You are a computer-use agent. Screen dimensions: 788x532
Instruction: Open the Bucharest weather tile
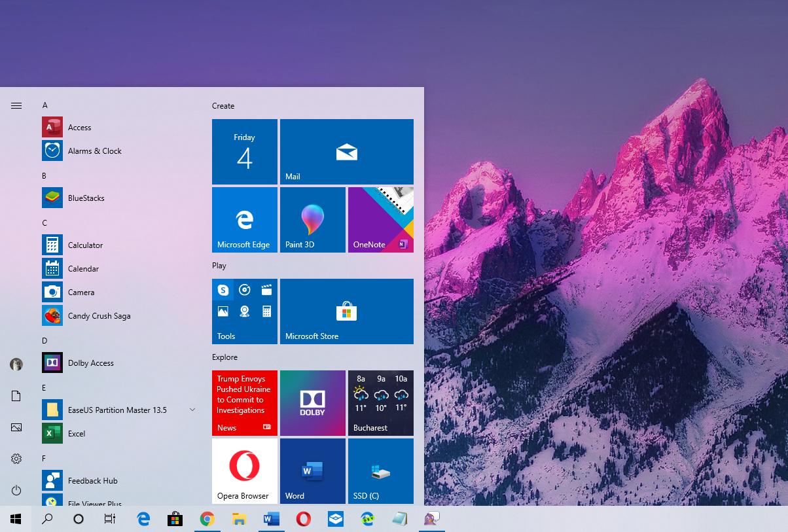click(x=381, y=403)
